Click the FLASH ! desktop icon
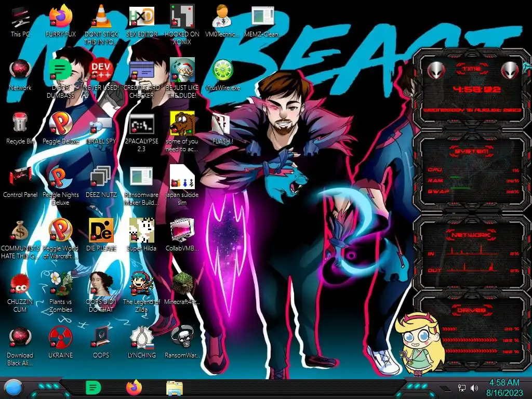This screenshot has width=532, height=399. point(221,124)
